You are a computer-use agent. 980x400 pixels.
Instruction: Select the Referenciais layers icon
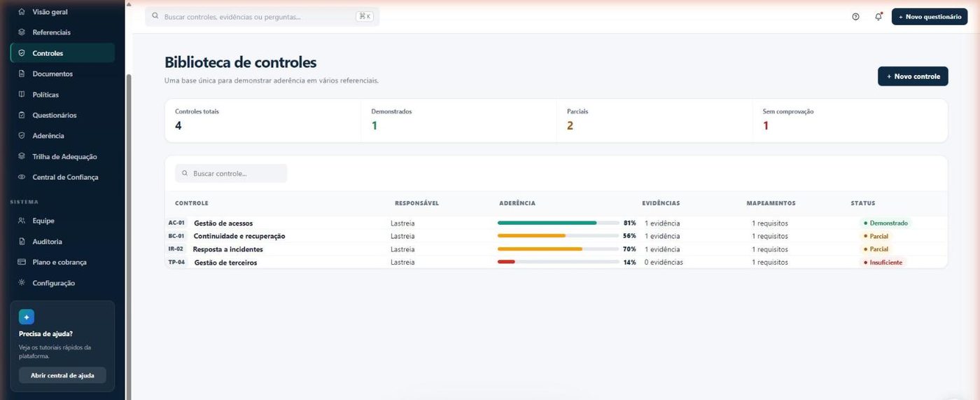click(22, 32)
